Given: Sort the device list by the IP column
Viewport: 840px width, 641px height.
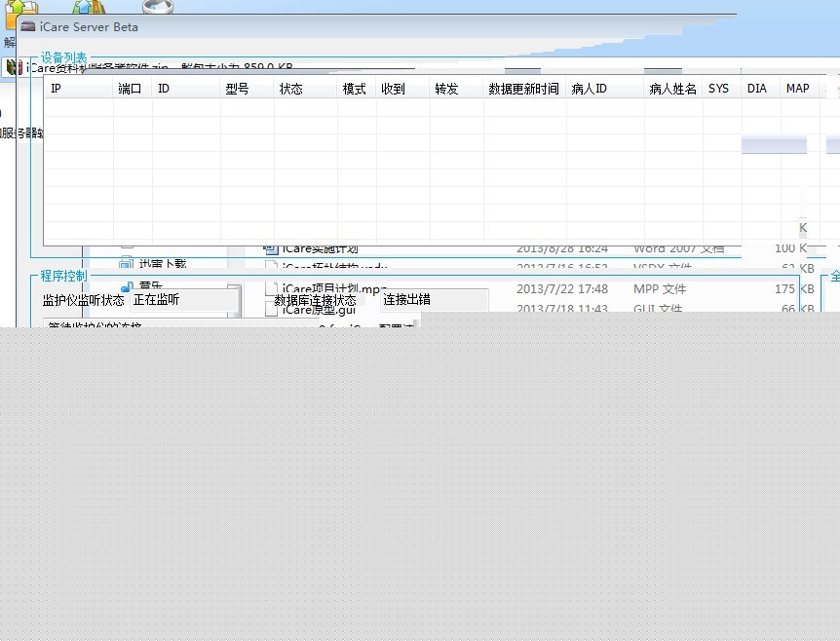Looking at the screenshot, I should (78, 89).
